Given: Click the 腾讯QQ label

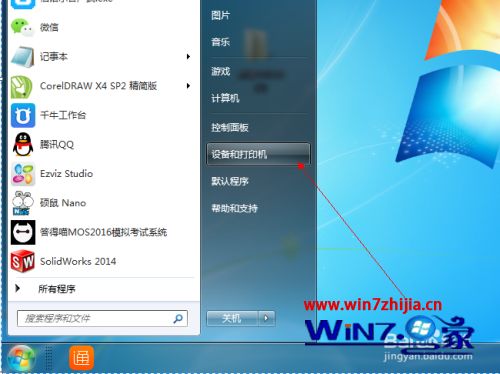Looking at the screenshot, I should 57,145.
